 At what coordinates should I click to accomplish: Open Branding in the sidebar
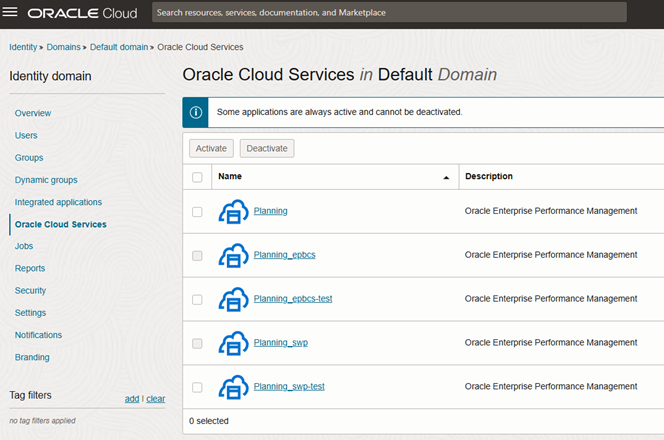32,357
